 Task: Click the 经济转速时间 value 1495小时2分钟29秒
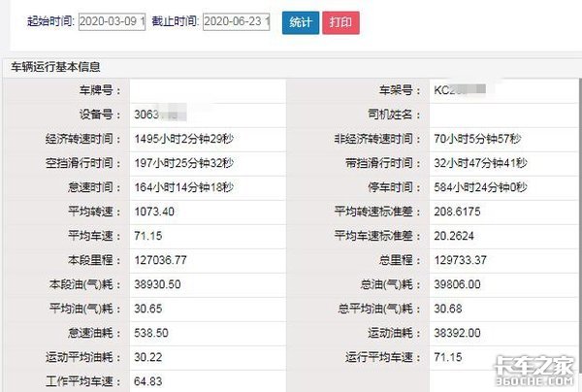pos(183,139)
